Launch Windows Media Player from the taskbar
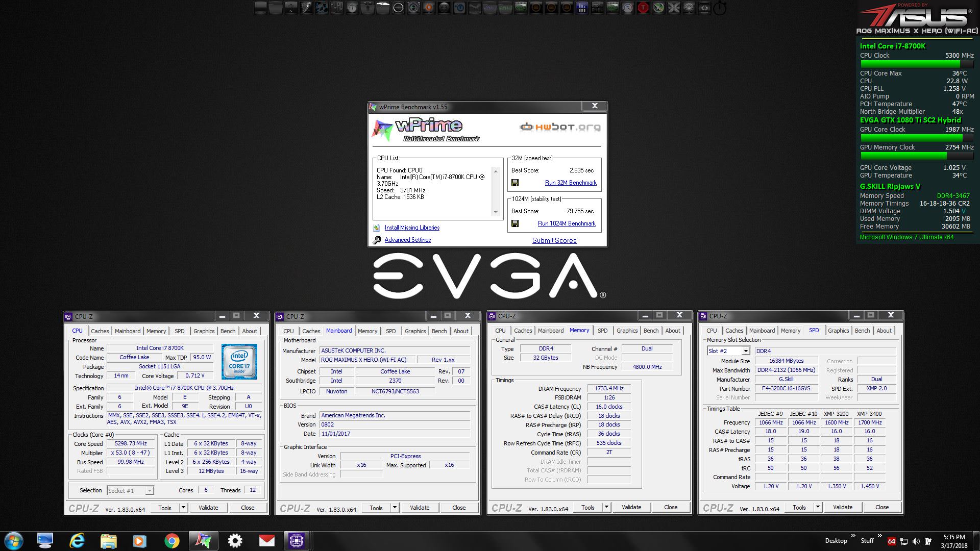 coord(140,541)
